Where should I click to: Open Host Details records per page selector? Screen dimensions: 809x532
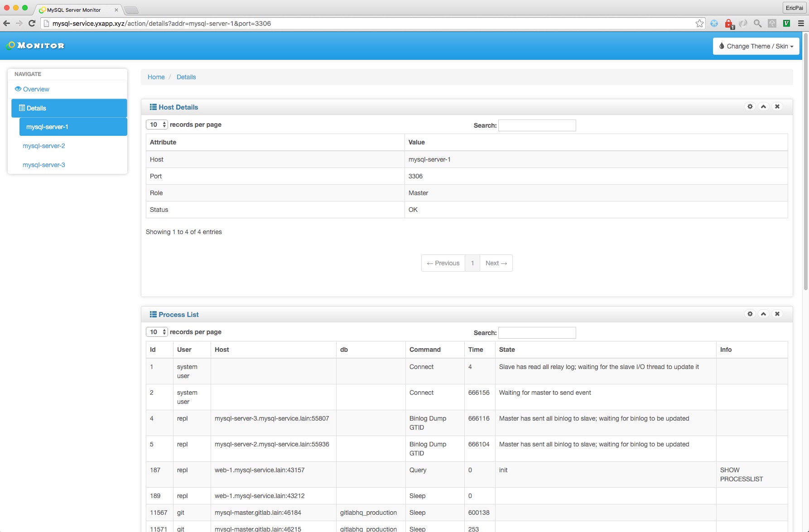[x=157, y=125]
